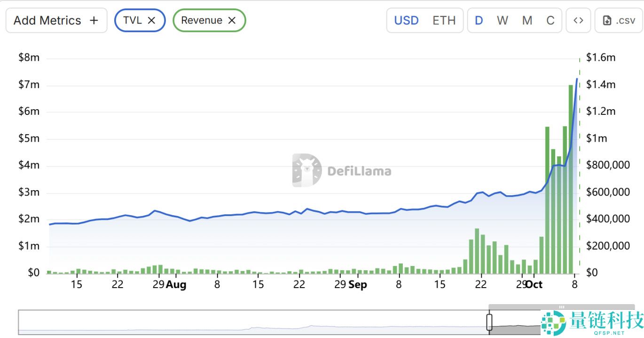This screenshot has width=644, height=338.
Task: Click the .csv export button
Action: (x=618, y=20)
